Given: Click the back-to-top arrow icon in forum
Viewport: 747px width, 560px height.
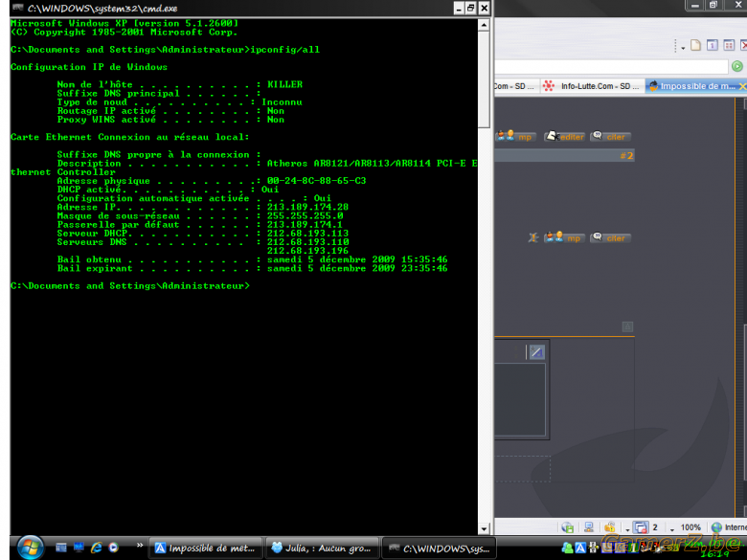Looking at the screenshot, I should 627,326.
